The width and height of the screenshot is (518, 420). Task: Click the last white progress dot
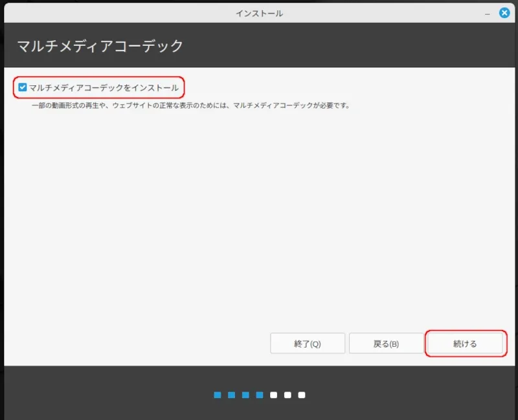(302, 395)
